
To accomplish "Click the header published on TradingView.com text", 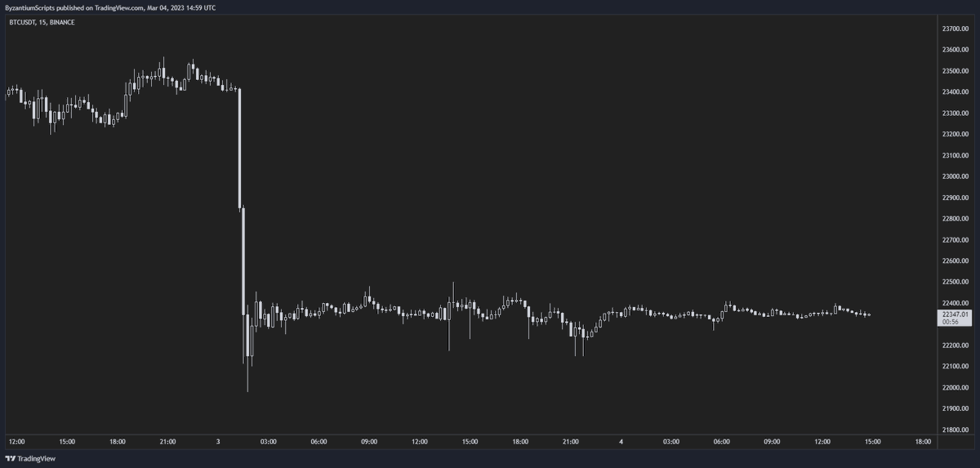I will coord(110,7).
